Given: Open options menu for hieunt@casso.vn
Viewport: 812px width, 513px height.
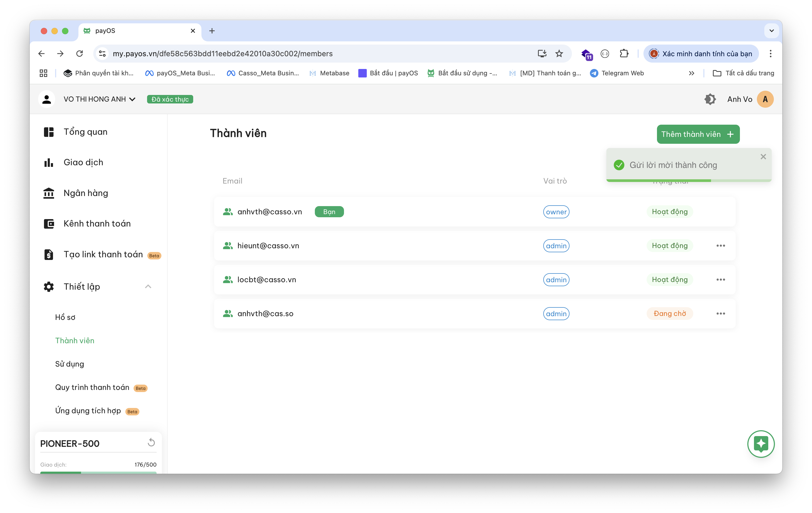Looking at the screenshot, I should click(x=721, y=246).
